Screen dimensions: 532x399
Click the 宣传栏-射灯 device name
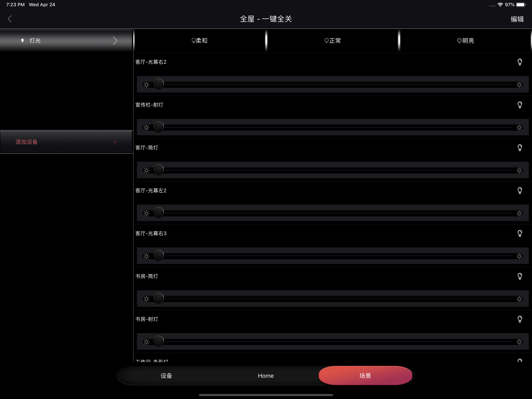point(149,105)
